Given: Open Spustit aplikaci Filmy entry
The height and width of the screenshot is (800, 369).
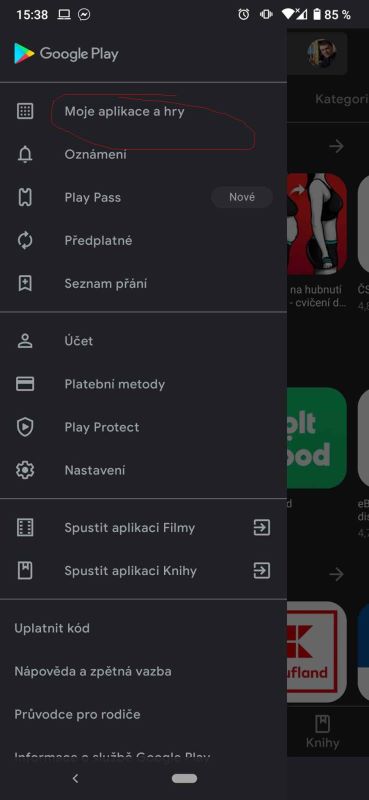Looking at the screenshot, I should (x=143, y=528).
